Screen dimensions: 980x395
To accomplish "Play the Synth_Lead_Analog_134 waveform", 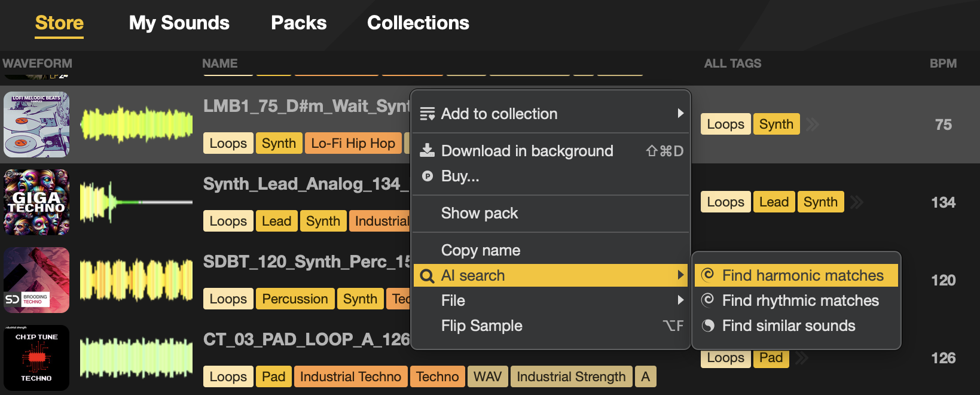I will 136,202.
